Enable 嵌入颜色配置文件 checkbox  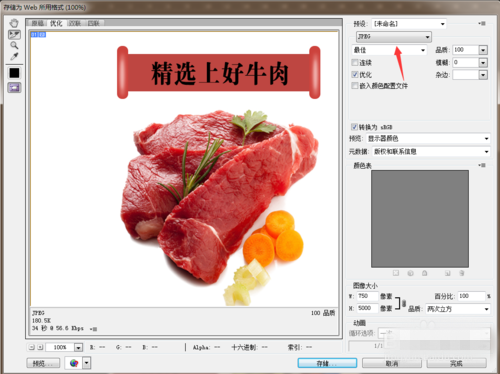pos(355,86)
